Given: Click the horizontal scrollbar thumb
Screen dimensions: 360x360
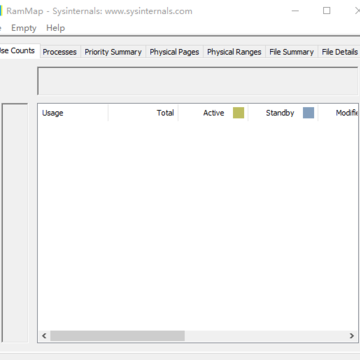Looking at the screenshot, I should tap(117, 336).
